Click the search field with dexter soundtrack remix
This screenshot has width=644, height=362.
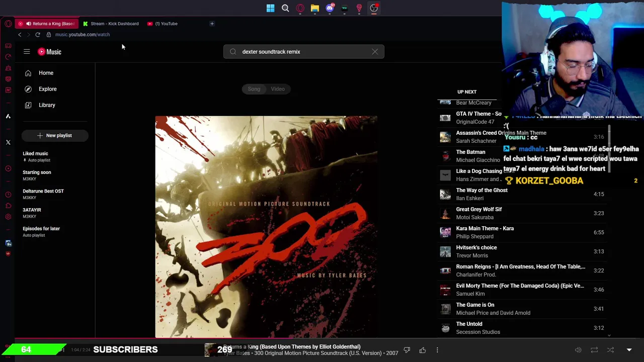303,52
